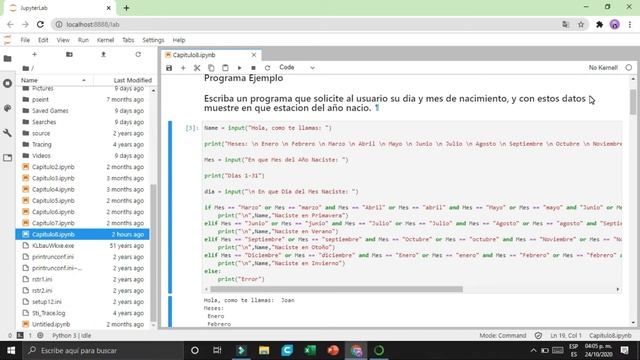The height and width of the screenshot is (360, 640).
Task: Run the selected cell with play icon
Action: [x=239, y=68]
